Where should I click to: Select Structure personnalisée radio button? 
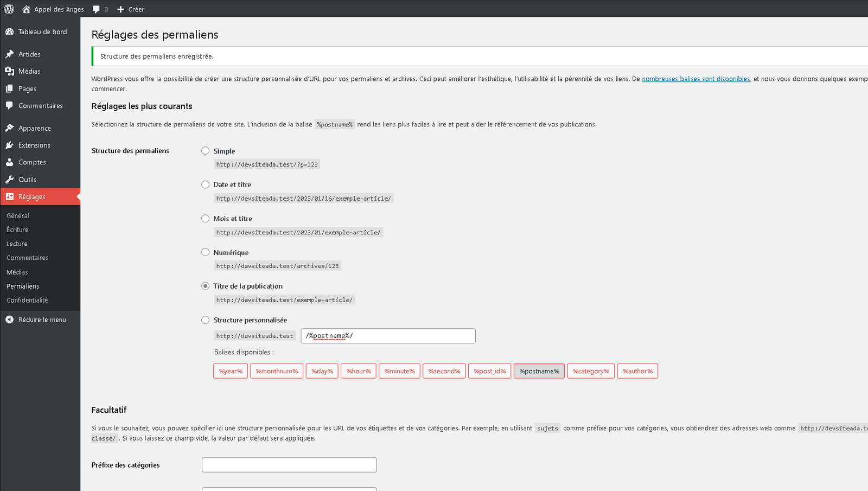206,320
